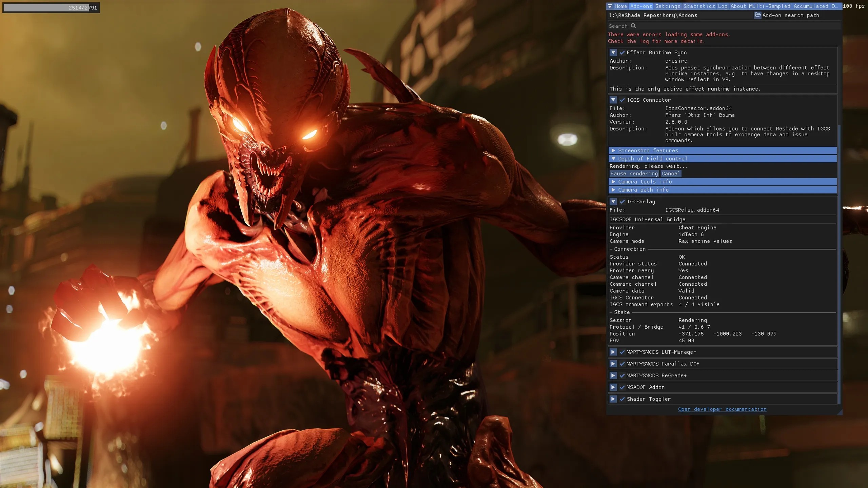The height and width of the screenshot is (488, 868).
Task: Click the 'Connected' value beside Camera channel
Action: coord(693,278)
